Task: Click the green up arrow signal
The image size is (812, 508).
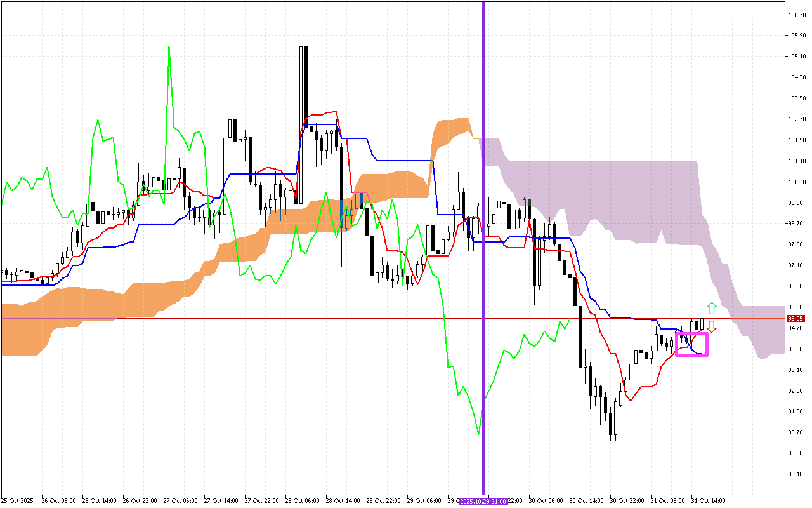Action: pyautogui.click(x=712, y=309)
